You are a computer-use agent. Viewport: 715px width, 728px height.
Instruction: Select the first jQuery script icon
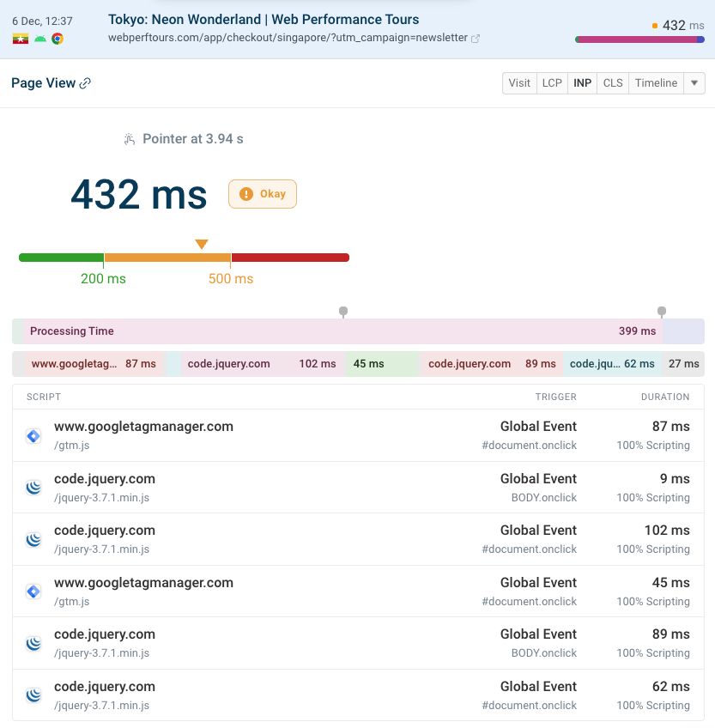33,488
